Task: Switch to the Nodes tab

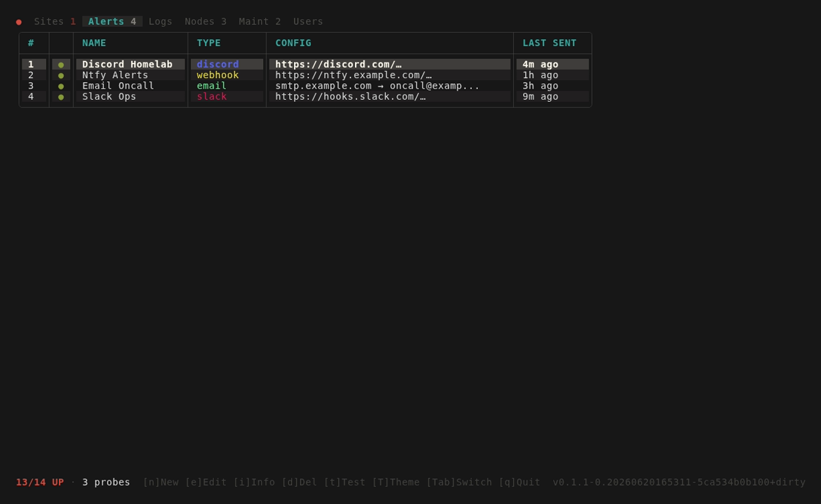Action: pos(206,22)
